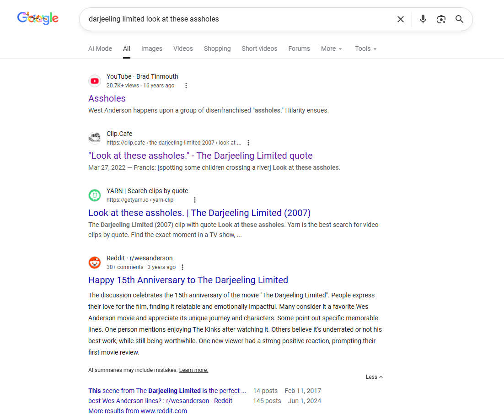Click the magnifying glass search button

click(459, 19)
